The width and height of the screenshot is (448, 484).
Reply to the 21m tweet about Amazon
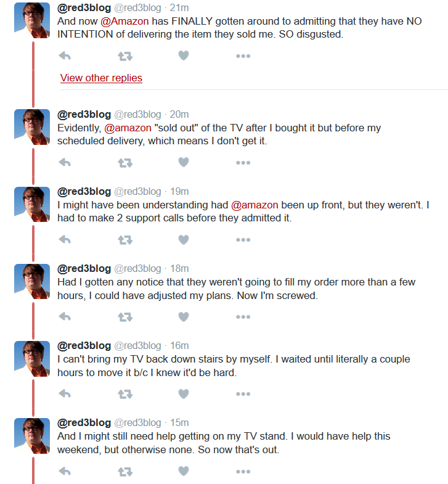click(65, 56)
